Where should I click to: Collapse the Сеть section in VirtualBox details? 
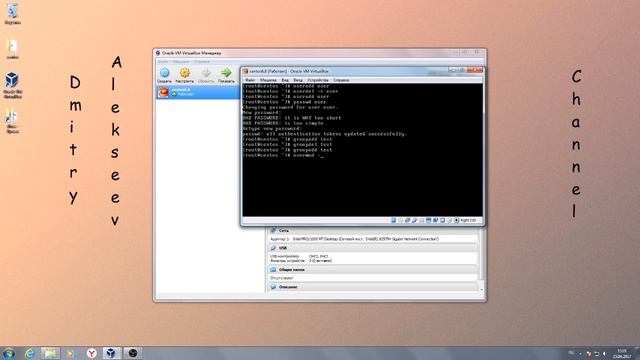click(x=373, y=231)
